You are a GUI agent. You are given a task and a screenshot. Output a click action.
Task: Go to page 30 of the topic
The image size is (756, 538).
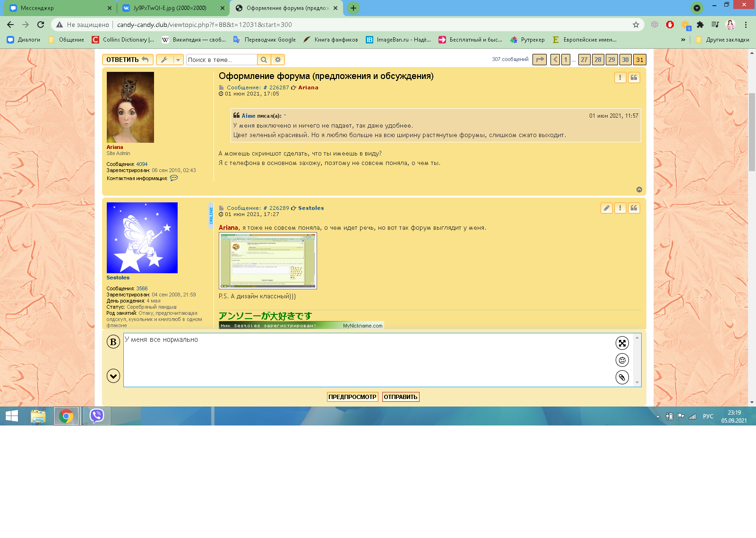pos(625,60)
